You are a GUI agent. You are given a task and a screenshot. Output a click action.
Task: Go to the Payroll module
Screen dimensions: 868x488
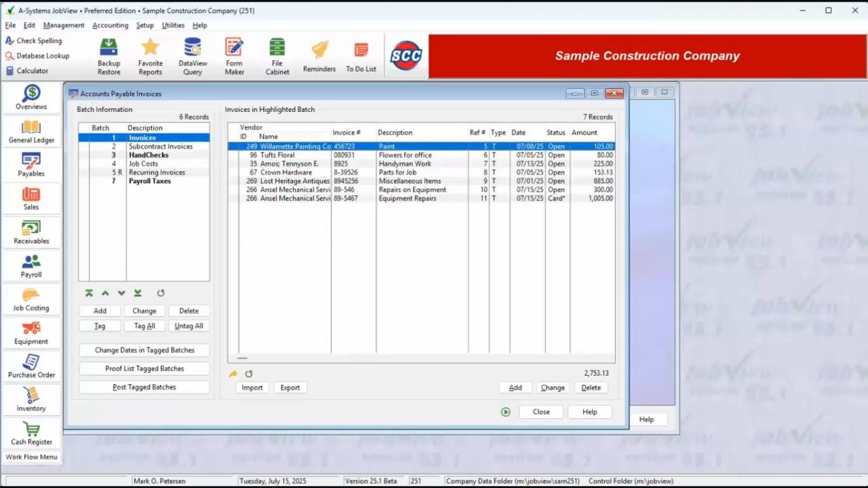tap(31, 266)
